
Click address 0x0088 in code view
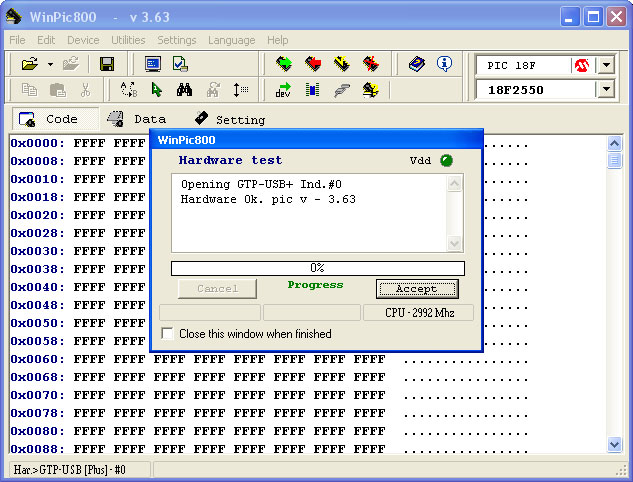tap(37, 448)
